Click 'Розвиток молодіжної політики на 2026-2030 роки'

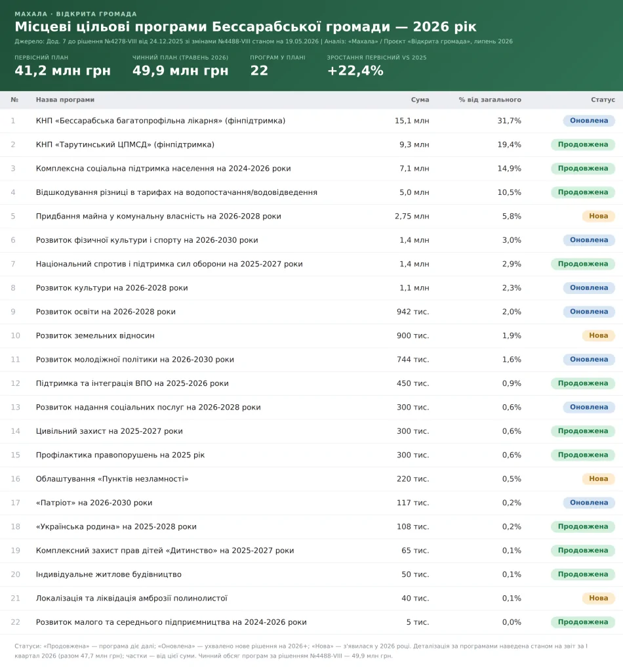(135, 360)
